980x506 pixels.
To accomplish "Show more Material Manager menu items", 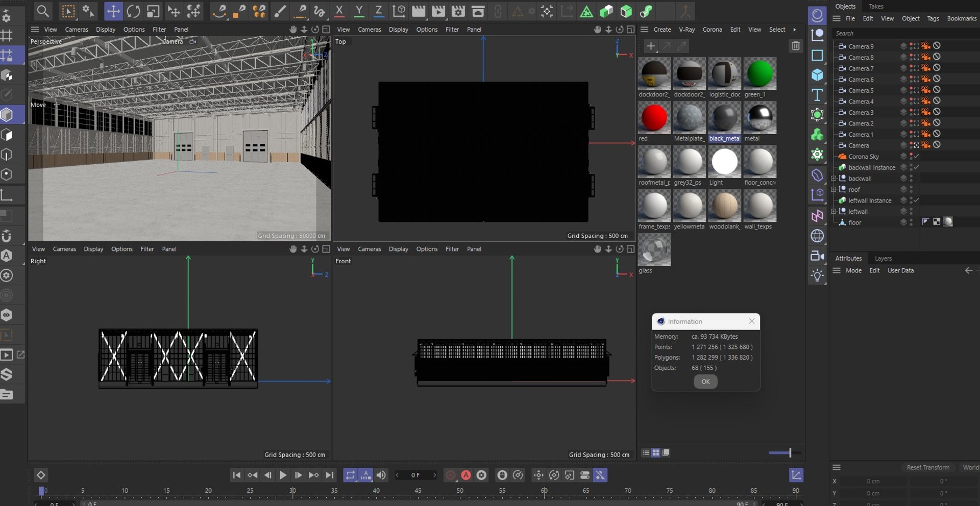I will click(795, 30).
